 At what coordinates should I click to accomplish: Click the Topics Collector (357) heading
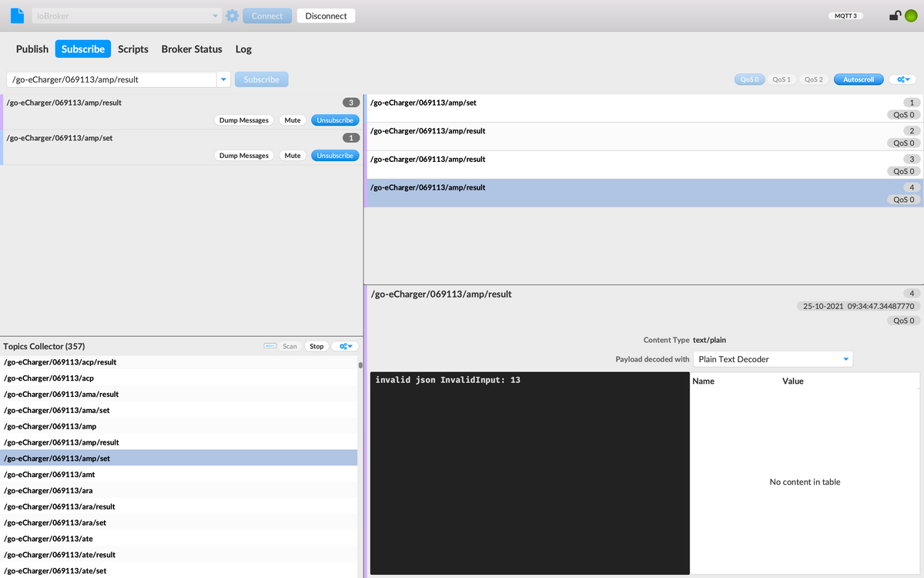[x=44, y=347]
